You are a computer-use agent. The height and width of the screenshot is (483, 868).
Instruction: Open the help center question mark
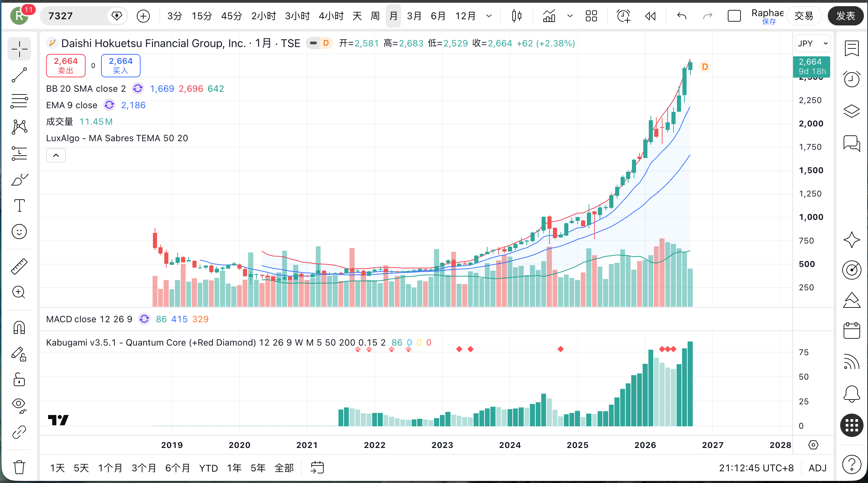(x=852, y=464)
